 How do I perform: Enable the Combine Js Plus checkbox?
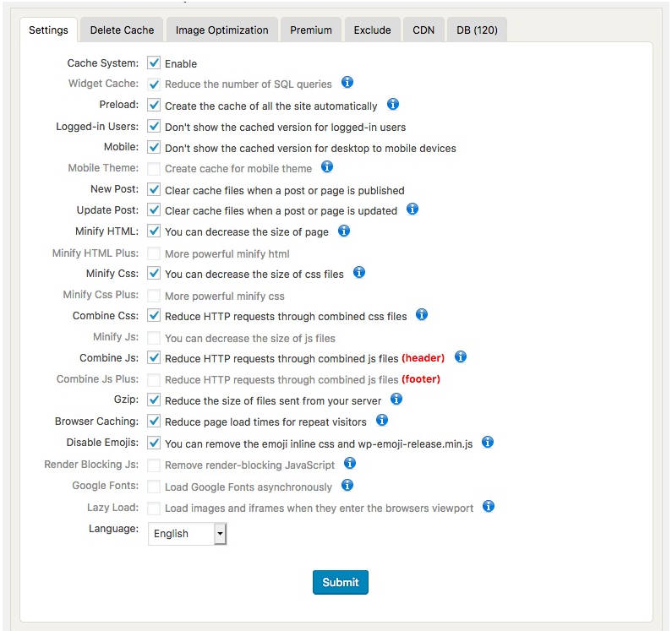154,379
